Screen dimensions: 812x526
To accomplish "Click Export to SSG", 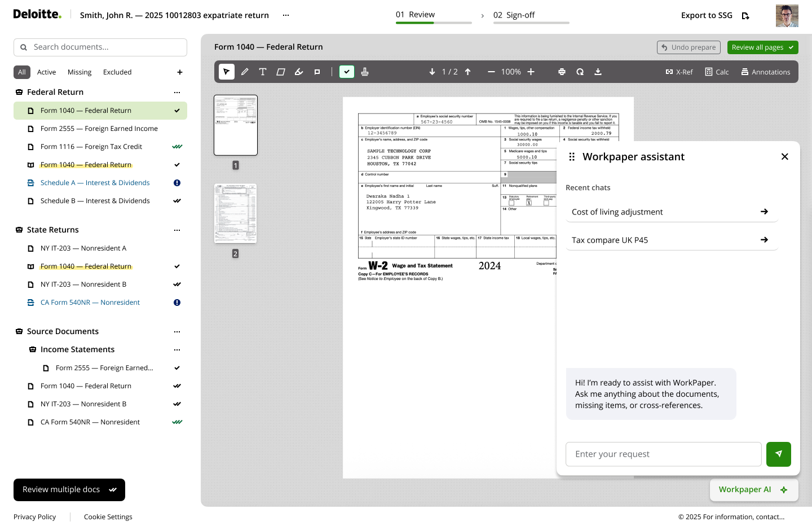I will pos(715,15).
